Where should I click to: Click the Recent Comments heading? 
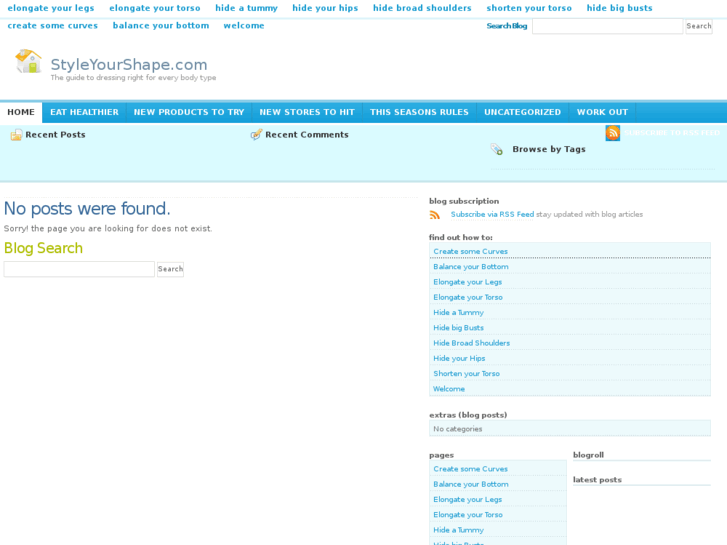coord(306,135)
